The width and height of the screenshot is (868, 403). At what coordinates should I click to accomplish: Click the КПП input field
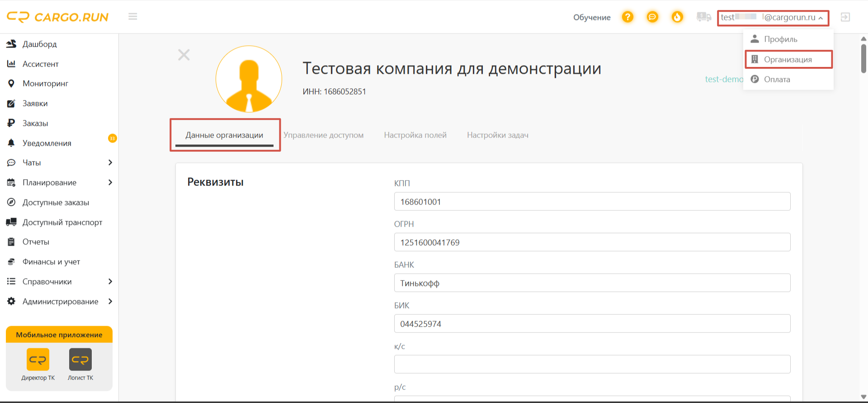[592, 202]
